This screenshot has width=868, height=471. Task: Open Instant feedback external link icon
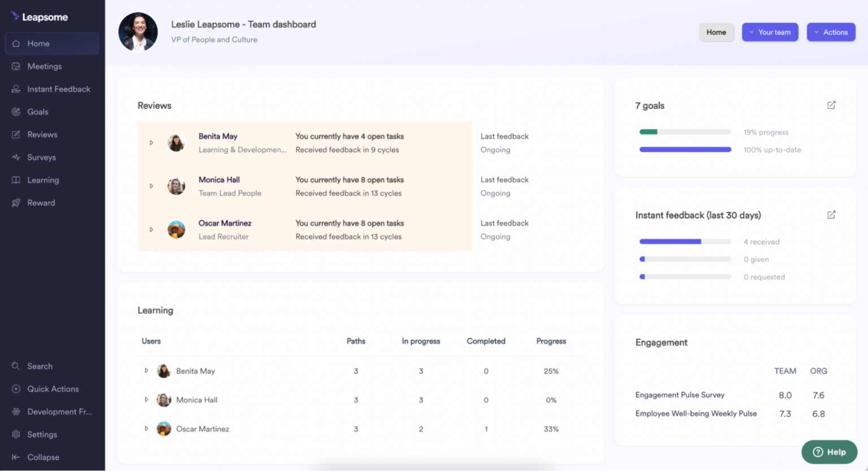tap(831, 215)
